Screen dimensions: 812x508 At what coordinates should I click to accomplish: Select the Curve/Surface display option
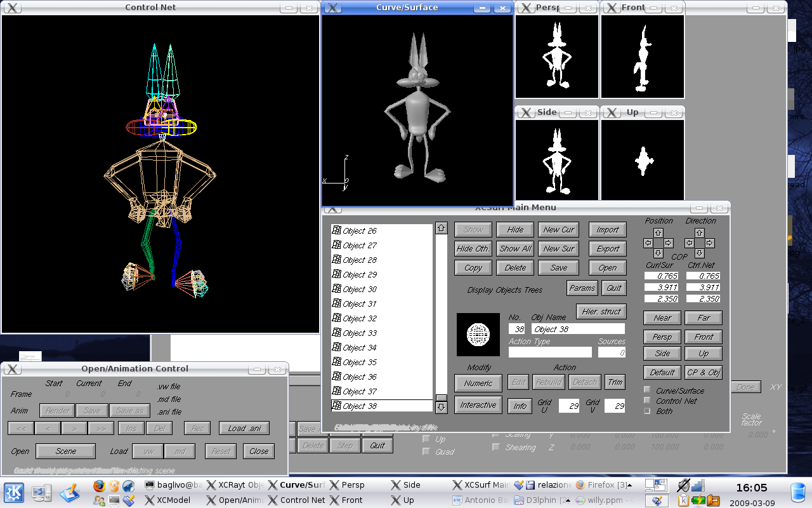tap(647, 391)
